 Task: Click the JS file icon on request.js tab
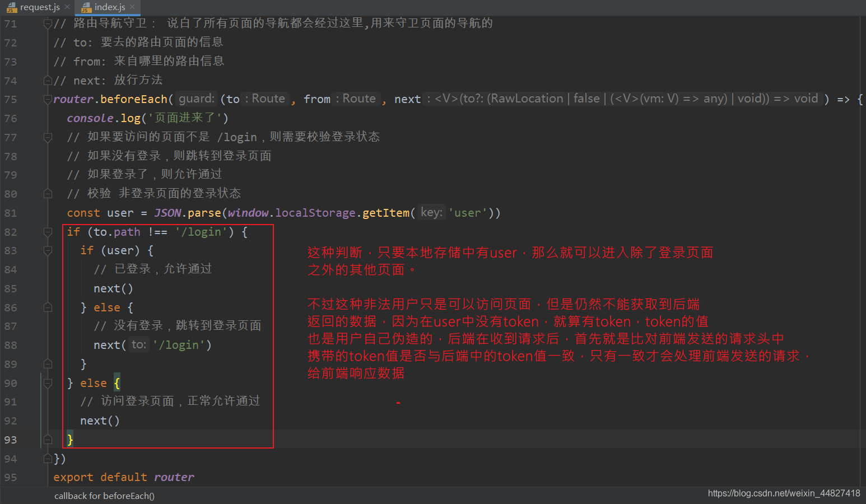pyautogui.click(x=12, y=7)
